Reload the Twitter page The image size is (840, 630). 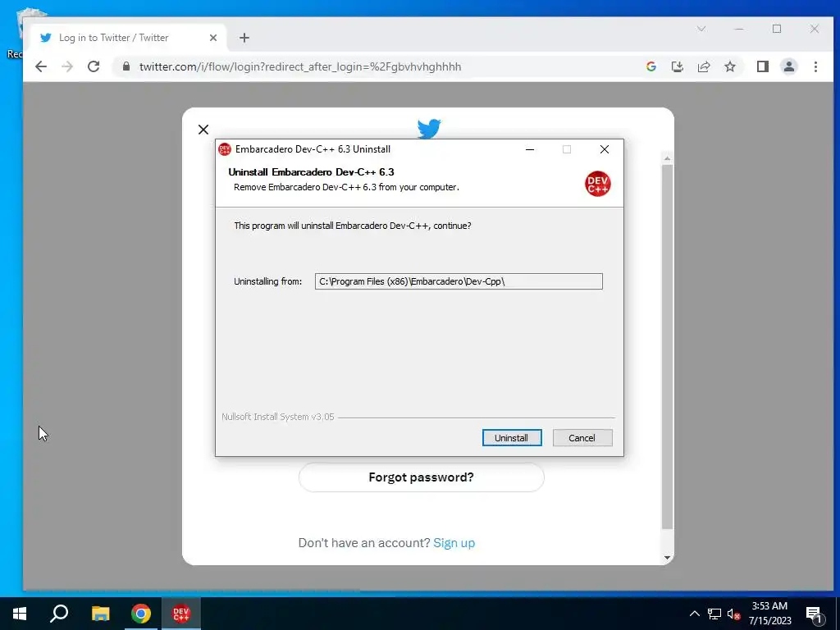pyautogui.click(x=94, y=66)
